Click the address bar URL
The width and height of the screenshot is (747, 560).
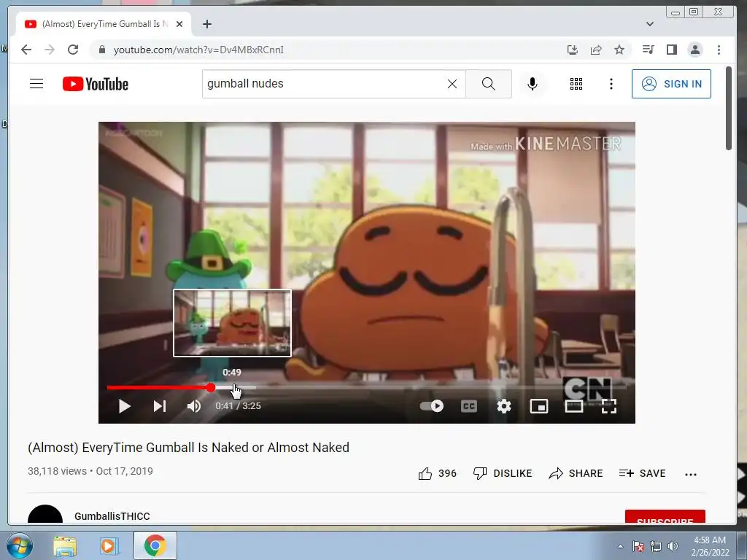point(198,50)
